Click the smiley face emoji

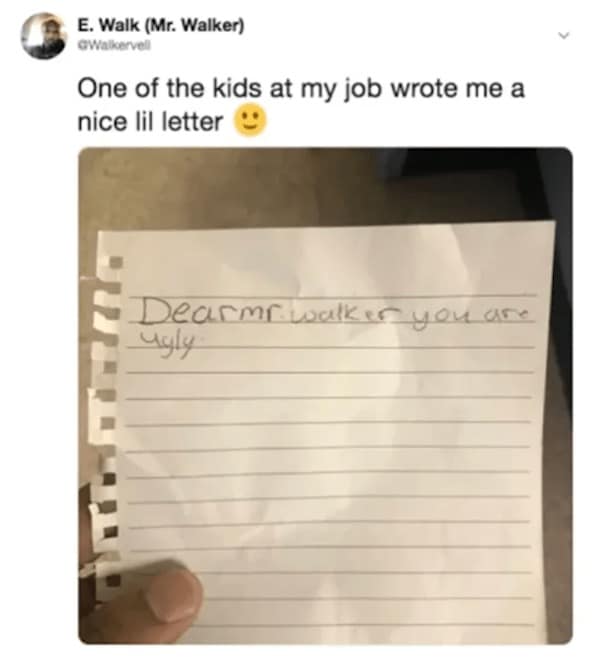250,120
